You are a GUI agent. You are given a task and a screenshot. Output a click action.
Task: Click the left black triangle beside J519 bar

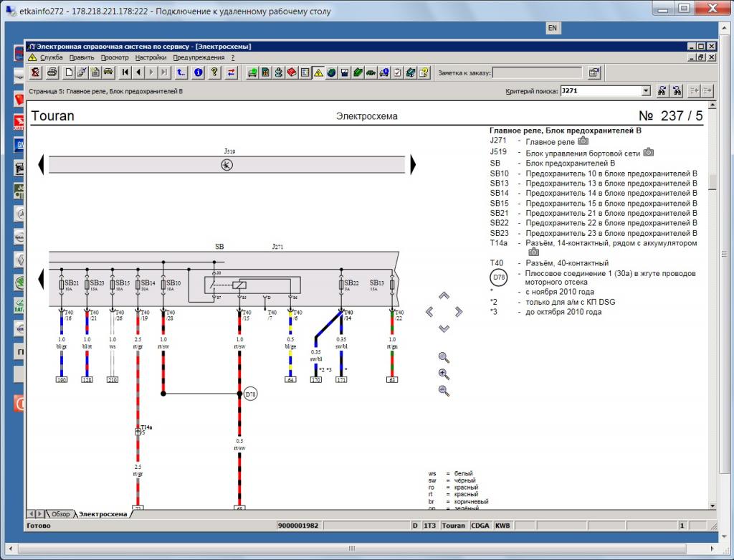pos(41,164)
